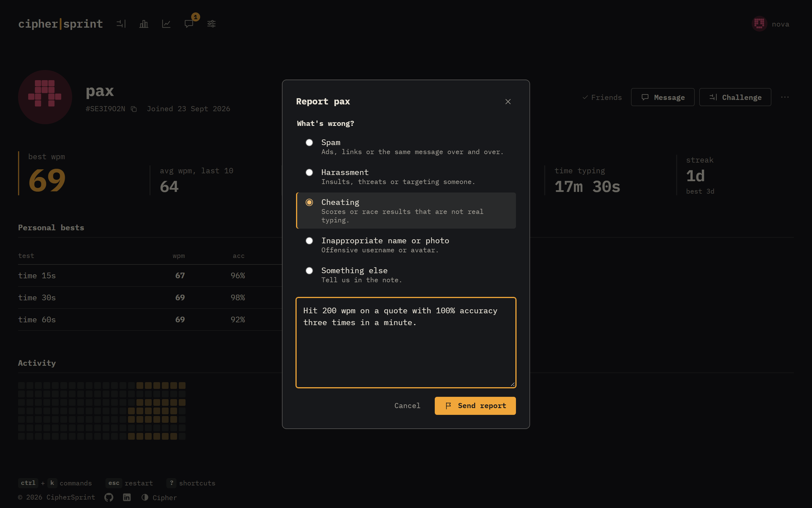This screenshot has height=508, width=812.
Task: Open the nova username menu
Action: point(780,24)
